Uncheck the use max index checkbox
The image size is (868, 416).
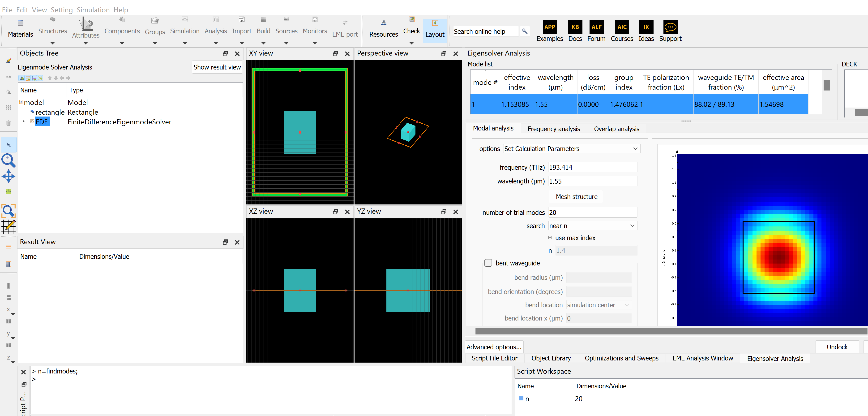click(x=550, y=238)
